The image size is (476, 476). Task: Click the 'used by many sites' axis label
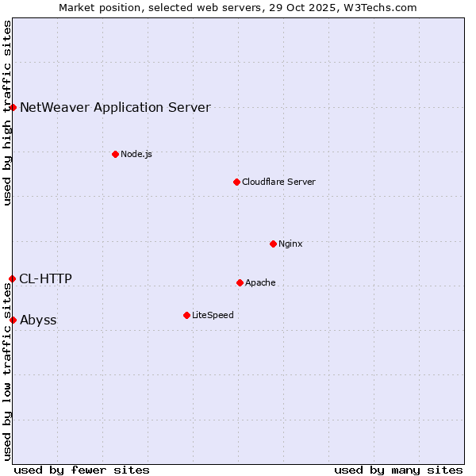[398, 470]
